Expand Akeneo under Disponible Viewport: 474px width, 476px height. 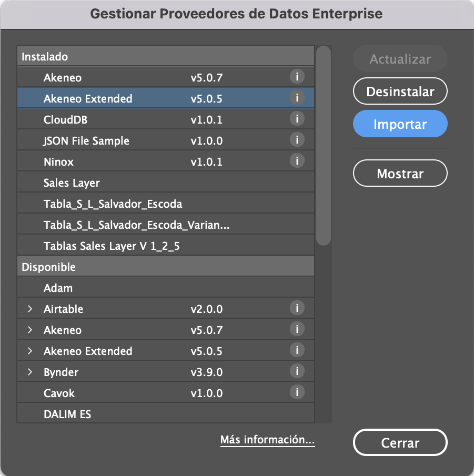pyautogui.click(x=31, y=330)
